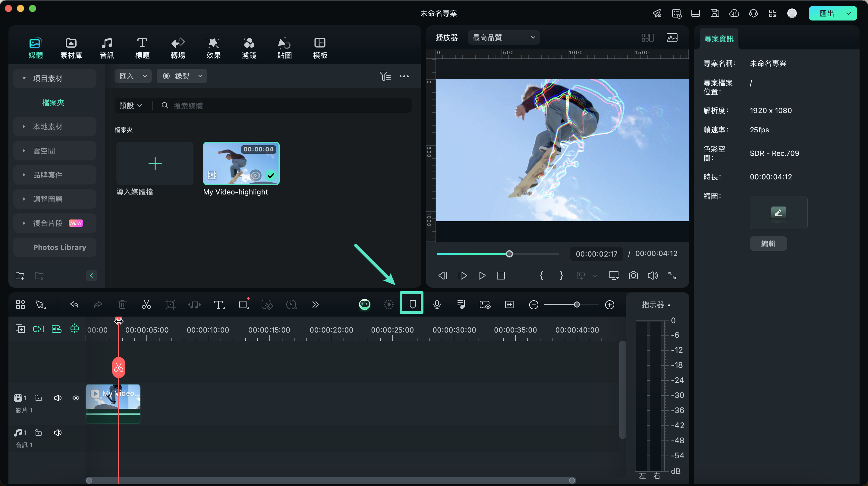Expand the 指示器 meter dropdown
868x486 pixels.
656,305
